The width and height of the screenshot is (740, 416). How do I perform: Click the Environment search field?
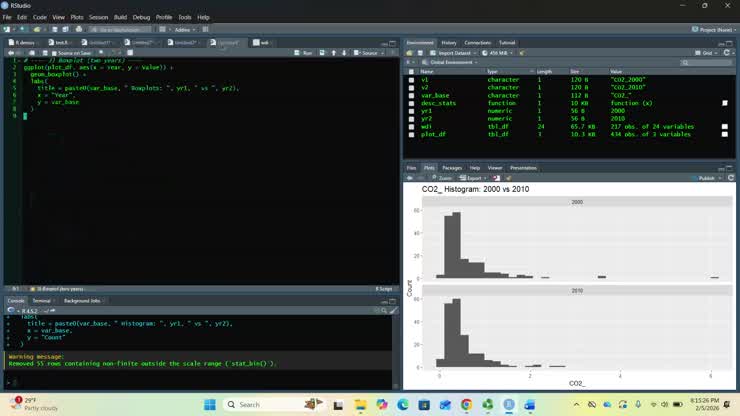(707, 62)
